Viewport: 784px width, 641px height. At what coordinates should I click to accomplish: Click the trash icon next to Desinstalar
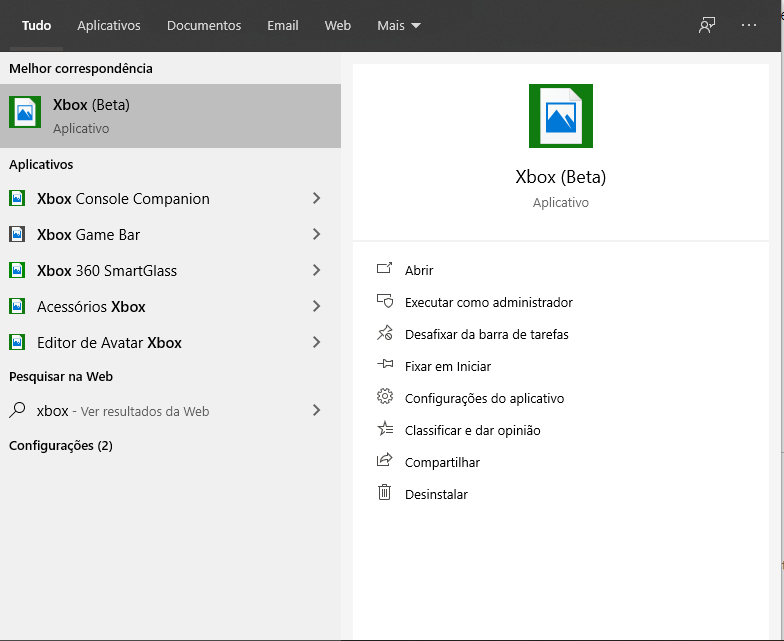(x=384, y=492)
